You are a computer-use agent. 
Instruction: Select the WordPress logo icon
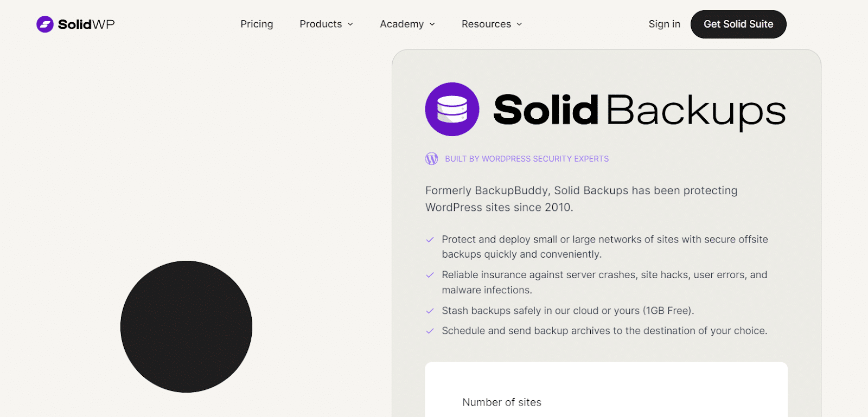click(431, 158)
